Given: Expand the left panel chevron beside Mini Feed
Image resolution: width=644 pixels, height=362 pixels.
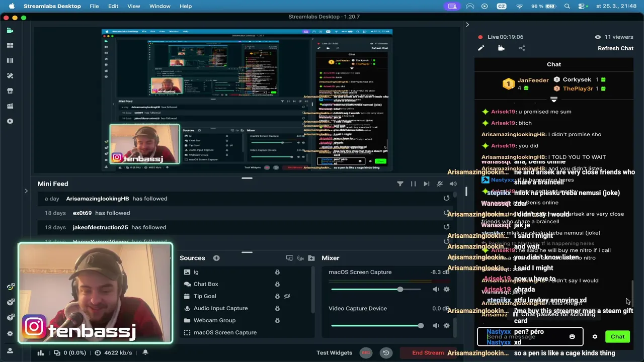Looking at the screenshot, I should tap(26, 191).
